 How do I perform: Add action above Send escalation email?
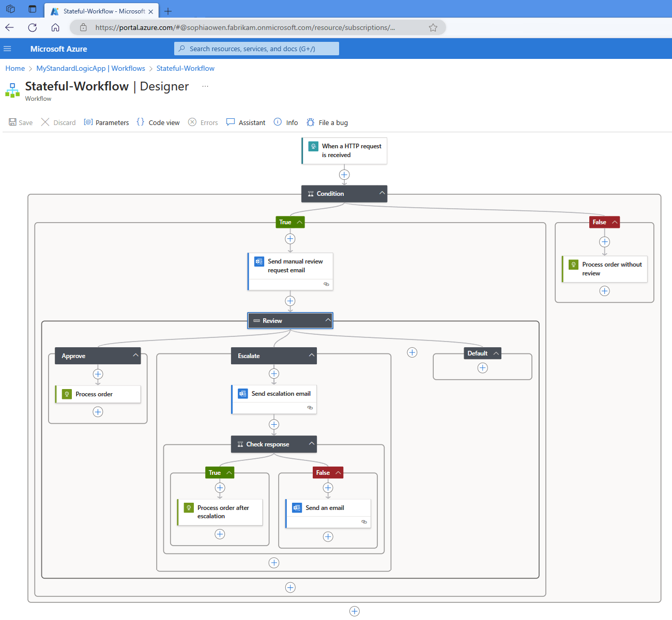[274, 374]
